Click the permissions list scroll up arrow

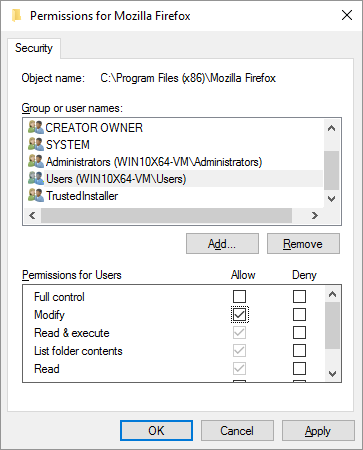point(332,294)
